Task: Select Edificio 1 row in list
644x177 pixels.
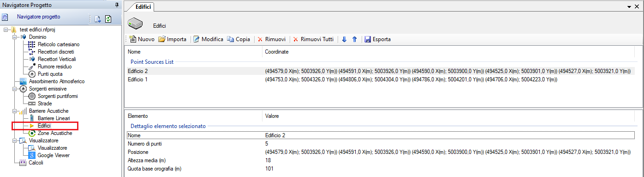Action: tap(381, 79)
